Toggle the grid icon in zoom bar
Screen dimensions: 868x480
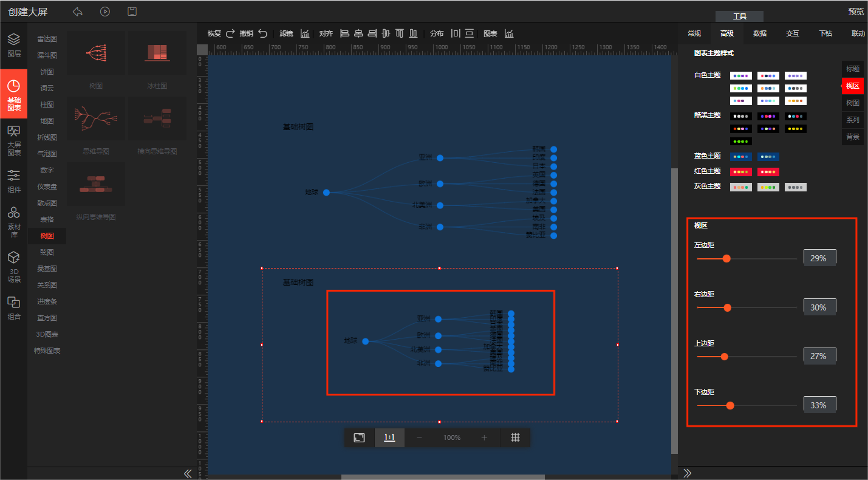515,437
